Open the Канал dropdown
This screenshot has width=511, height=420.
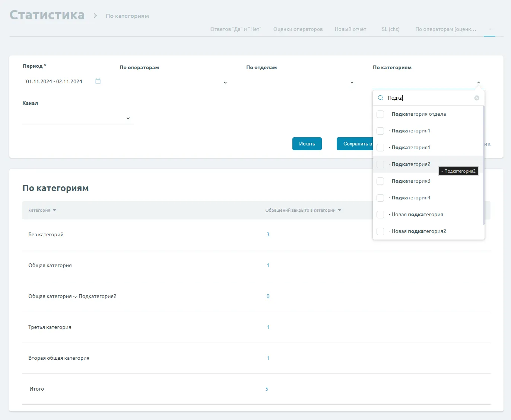[x=128, y=118]
